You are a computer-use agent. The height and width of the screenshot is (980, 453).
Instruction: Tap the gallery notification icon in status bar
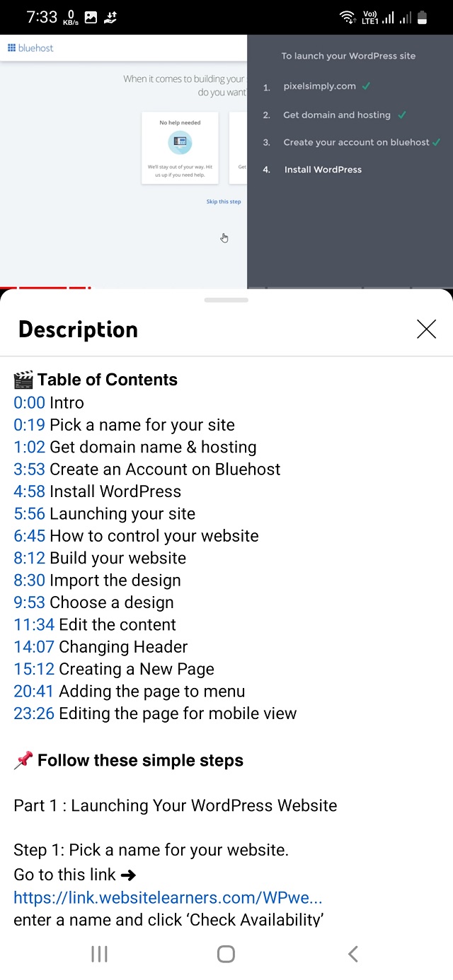[x=91, y=18]
